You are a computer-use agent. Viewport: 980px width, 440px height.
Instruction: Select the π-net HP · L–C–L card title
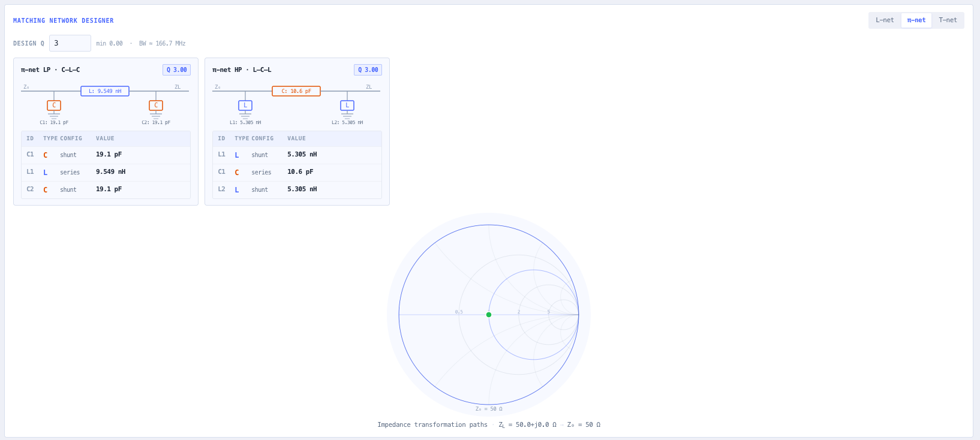tap(242, 70)
